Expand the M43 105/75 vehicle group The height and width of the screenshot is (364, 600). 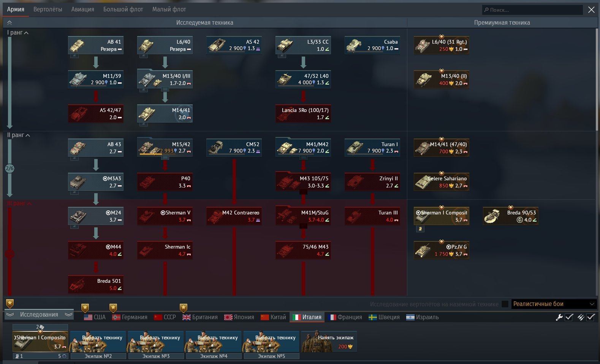303,192
